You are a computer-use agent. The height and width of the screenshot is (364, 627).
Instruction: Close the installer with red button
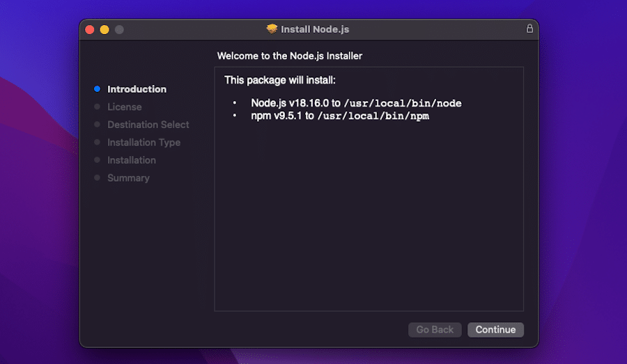click(90, 29)
